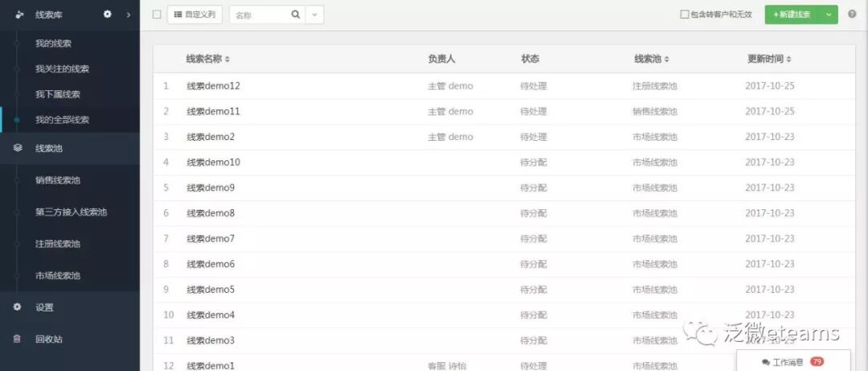
Task: Open lead 线索demo10
Action: (213, 163)
